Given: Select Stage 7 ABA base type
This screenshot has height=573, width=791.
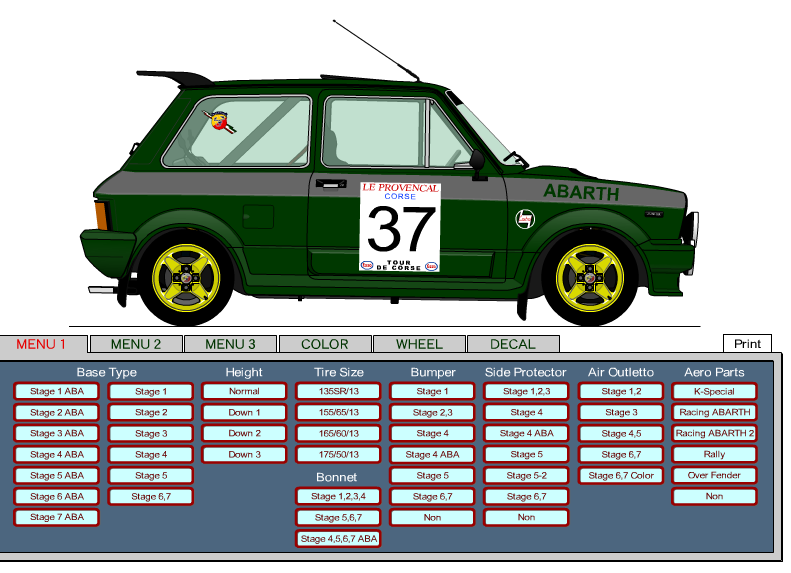Looking at the screenshot, I should tap(57, 517).
